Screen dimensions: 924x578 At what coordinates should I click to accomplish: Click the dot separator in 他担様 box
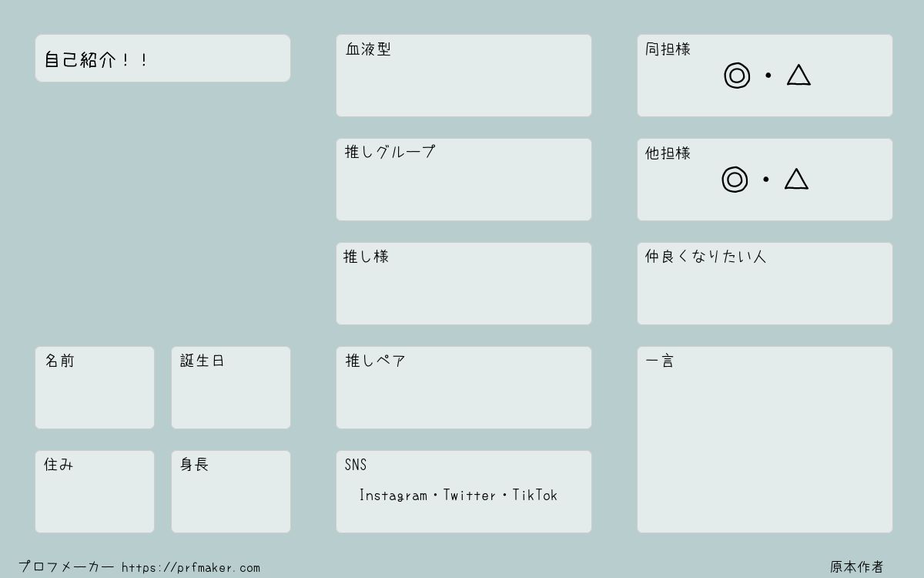(x=765, y=180)
